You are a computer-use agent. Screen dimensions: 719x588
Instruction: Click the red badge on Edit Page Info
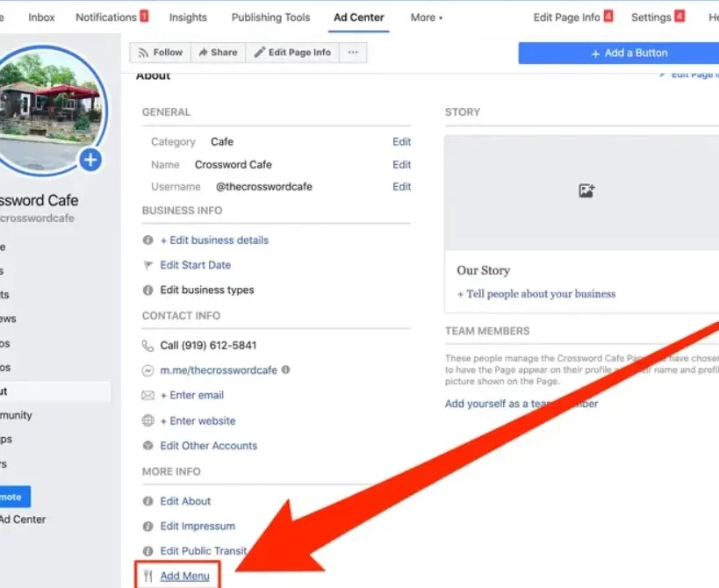coord(608,16)
